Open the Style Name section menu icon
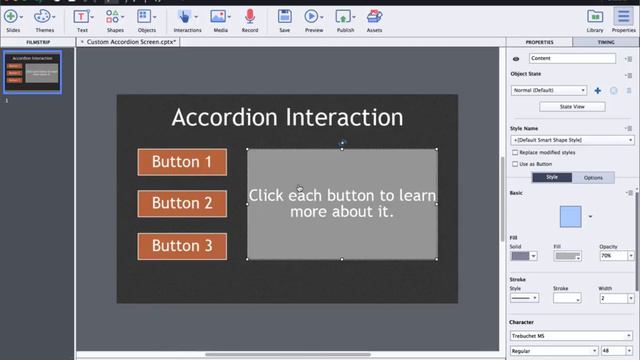Screen dimensions: 640x360 pos(629,129)
